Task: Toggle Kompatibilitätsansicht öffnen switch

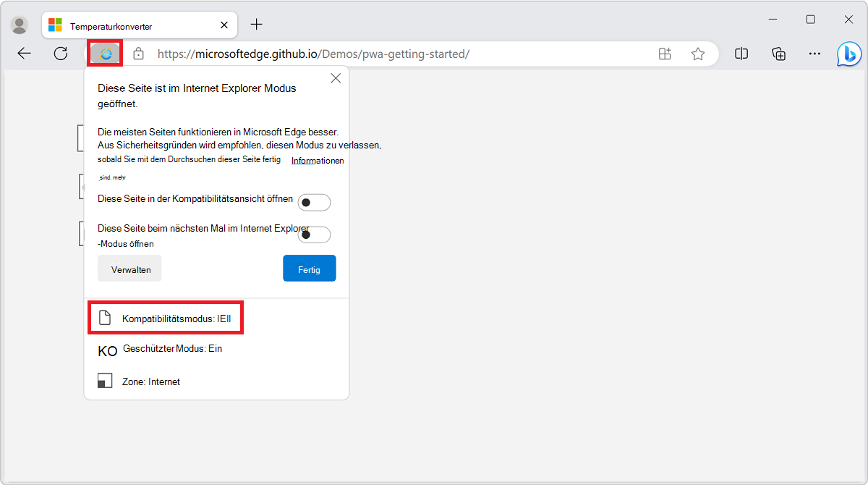Action: tap(314, 203)
